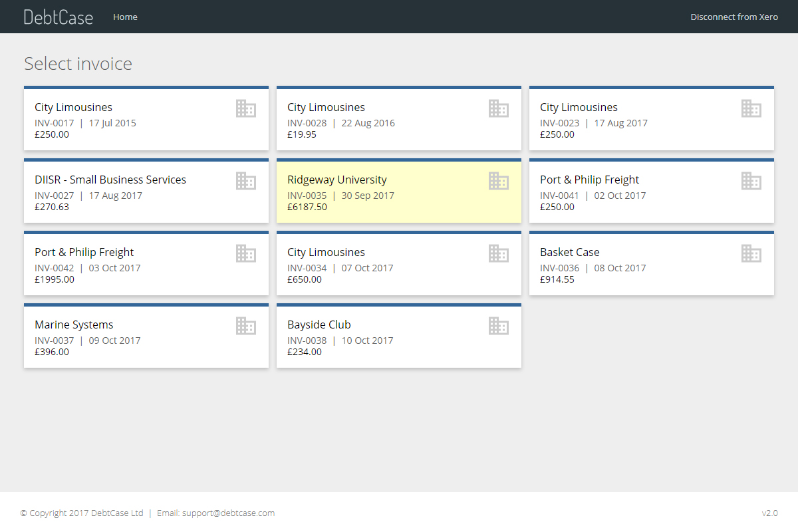Click invoice number INV-0035
This screenshot has height=532, width=798.
point(307,196)
